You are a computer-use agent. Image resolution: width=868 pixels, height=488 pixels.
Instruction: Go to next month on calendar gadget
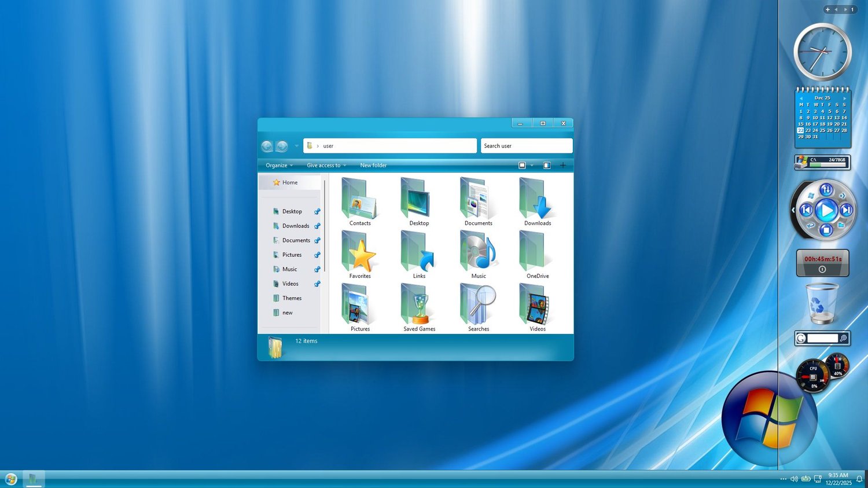point(844,98)
